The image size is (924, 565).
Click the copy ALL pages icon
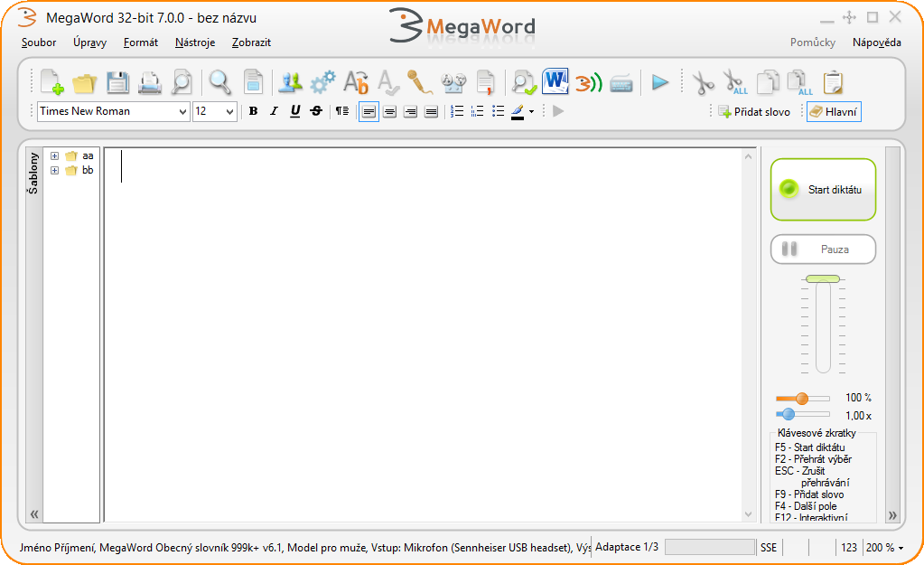click(799, 82)
